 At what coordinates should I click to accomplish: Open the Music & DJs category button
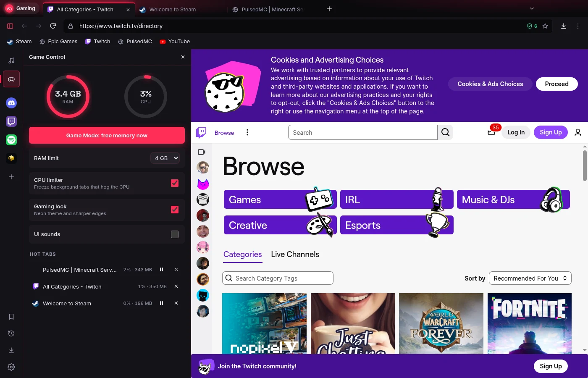click(513, 199)
